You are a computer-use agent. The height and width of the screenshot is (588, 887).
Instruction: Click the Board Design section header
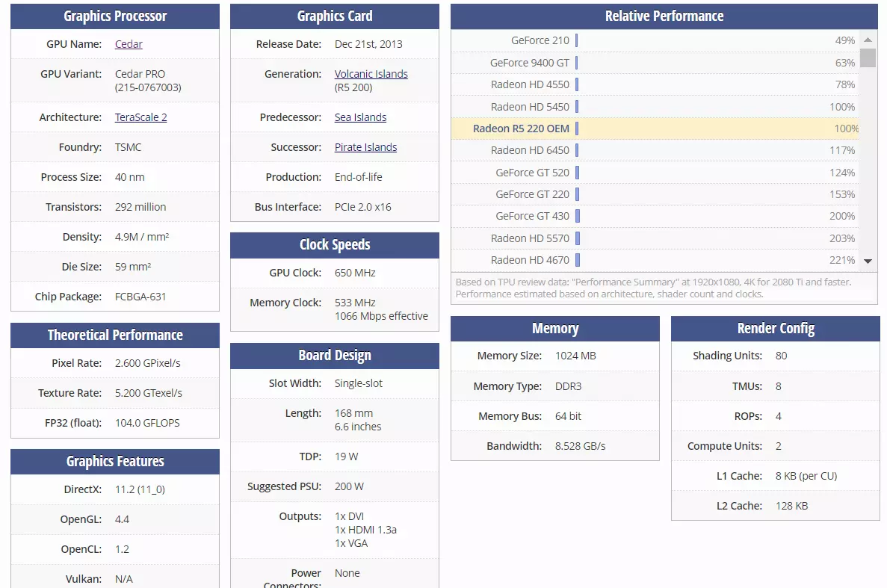pyautogui.click(x=334, y=356)
